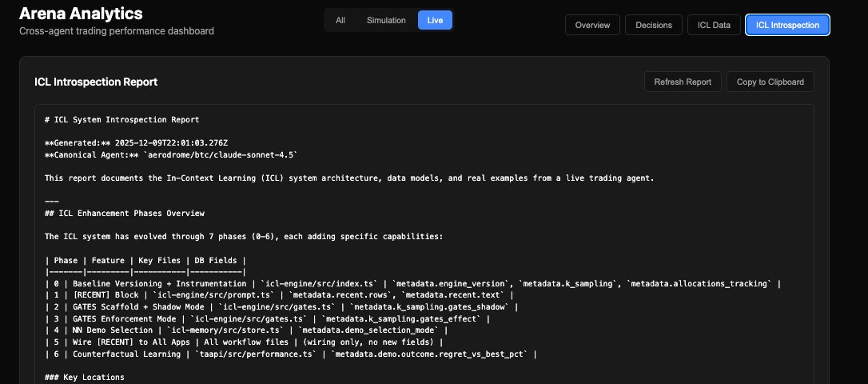Click the '### Key Locations' line

coord(85,378)
